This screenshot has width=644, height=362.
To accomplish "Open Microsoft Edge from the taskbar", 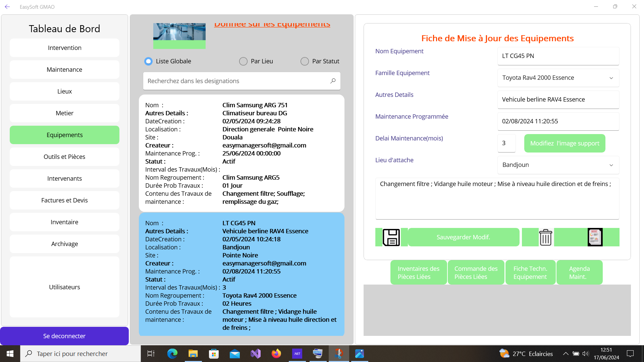I will click(x=172, y=354).
